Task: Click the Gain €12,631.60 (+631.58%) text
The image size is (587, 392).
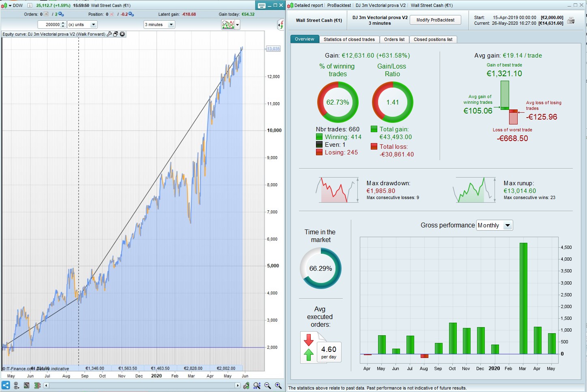Action: pos(367,56)
